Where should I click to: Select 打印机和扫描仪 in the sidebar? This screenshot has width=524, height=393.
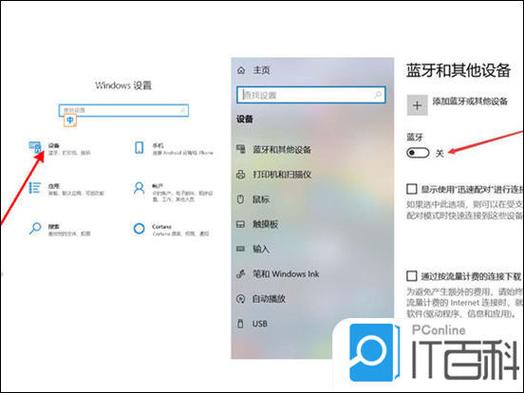click(x=274, y=174)
